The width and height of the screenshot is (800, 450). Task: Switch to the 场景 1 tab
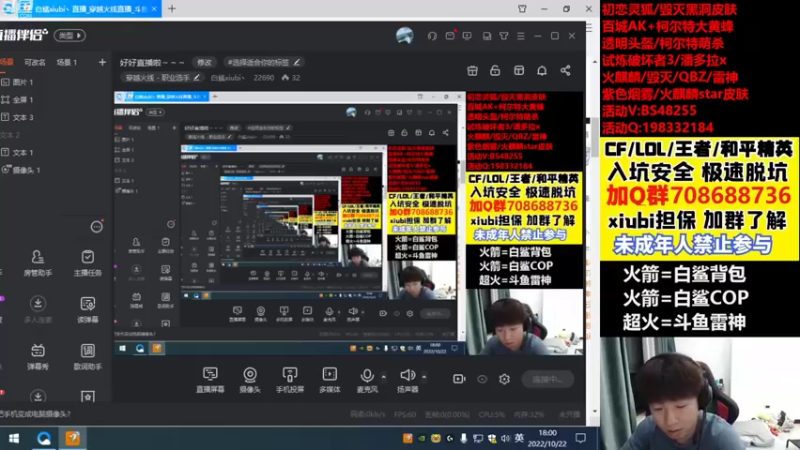(x=67, y=62)
